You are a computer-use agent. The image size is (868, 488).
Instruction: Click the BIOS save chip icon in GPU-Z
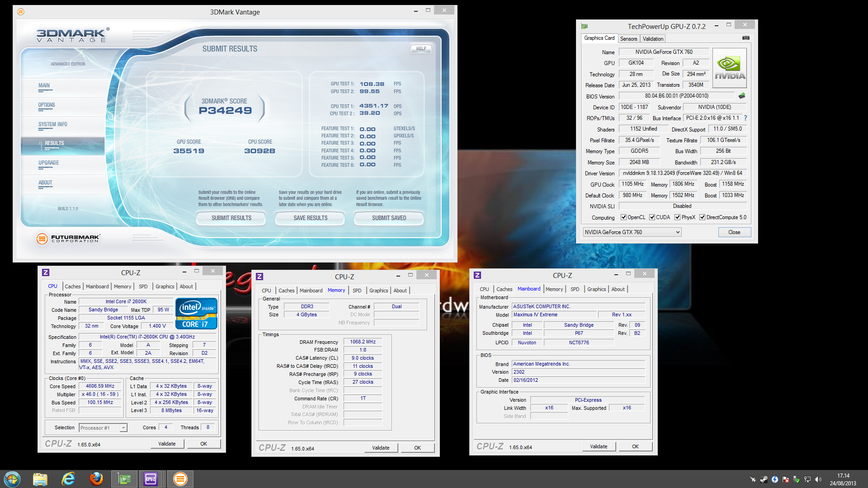(x=742, y=96)
